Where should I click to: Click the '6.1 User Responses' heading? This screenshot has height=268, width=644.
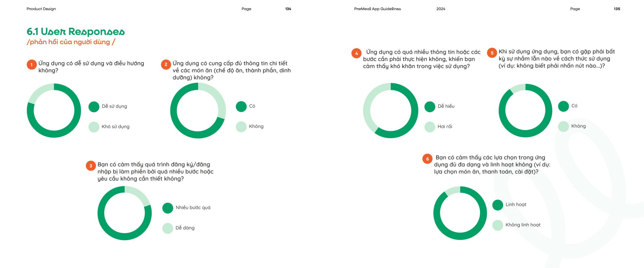76,32
